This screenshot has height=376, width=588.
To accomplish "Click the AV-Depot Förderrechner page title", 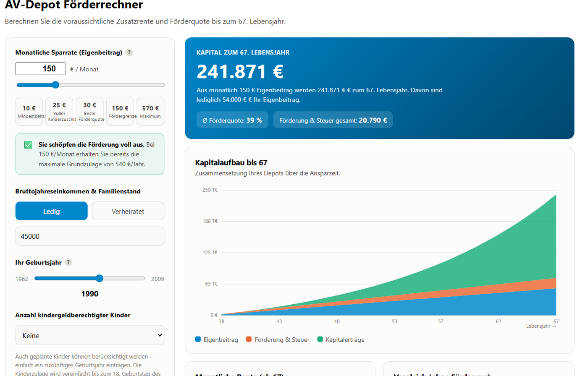I will [74, 5].
